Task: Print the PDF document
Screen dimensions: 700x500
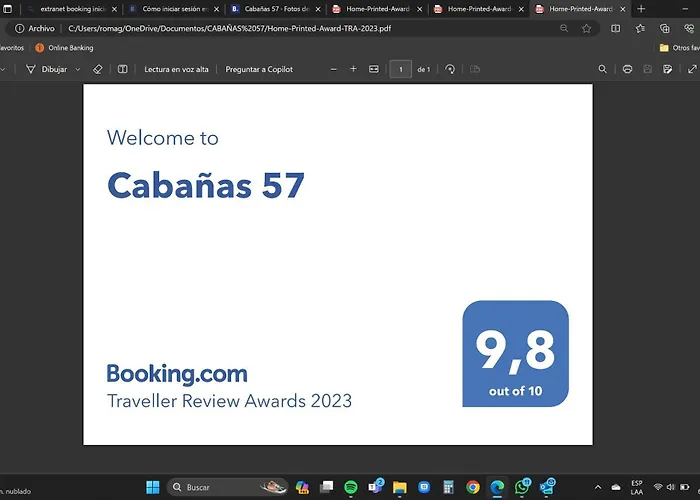Action: [627, 69]
